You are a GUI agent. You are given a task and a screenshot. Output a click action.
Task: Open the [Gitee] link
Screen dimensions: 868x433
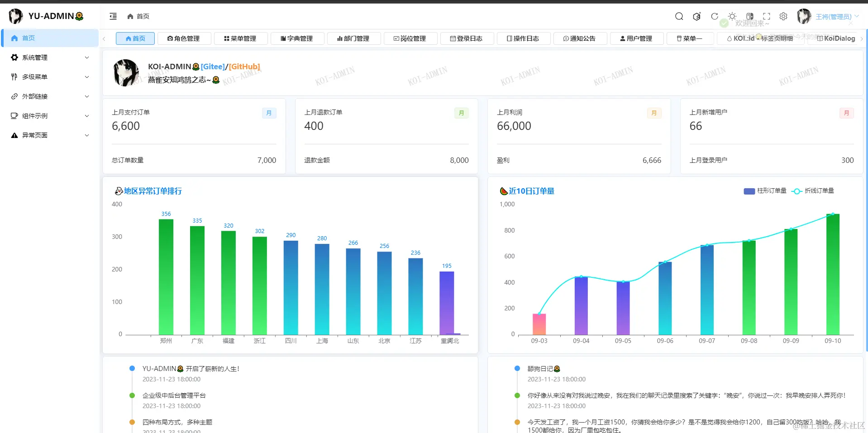tap(213, 67)
